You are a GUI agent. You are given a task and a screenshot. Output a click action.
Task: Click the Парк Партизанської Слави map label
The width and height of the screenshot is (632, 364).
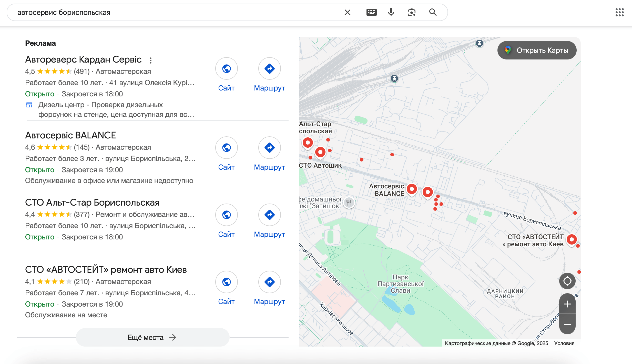tap(400, 284)
